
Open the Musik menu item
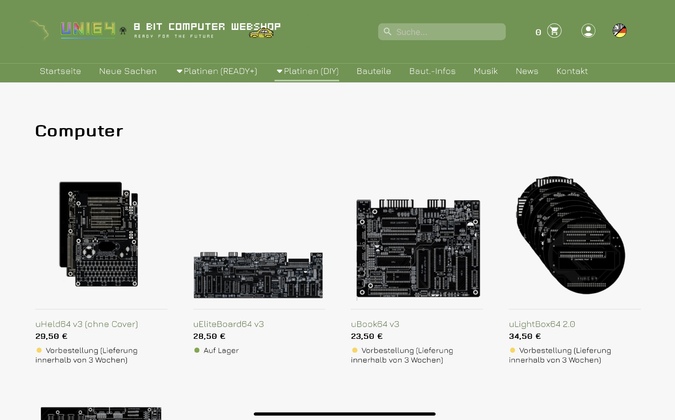coord(486,71)
